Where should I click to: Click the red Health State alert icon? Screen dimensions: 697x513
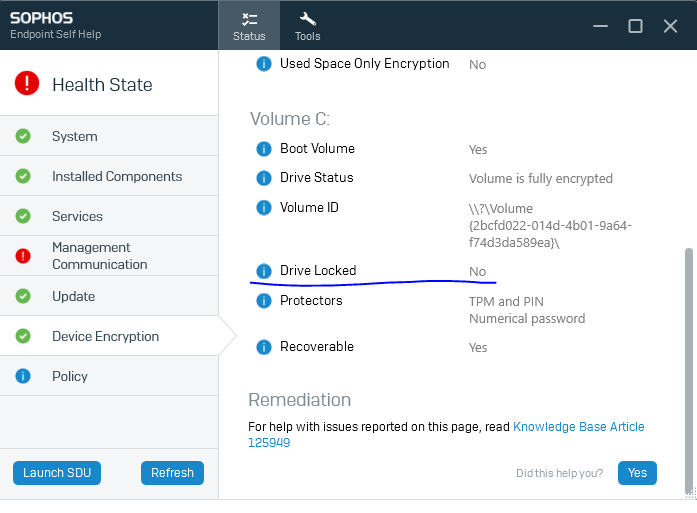(x=27, y=83)
